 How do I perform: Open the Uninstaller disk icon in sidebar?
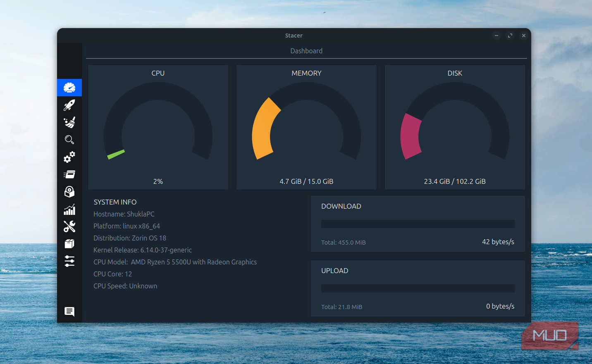(69, 192)
